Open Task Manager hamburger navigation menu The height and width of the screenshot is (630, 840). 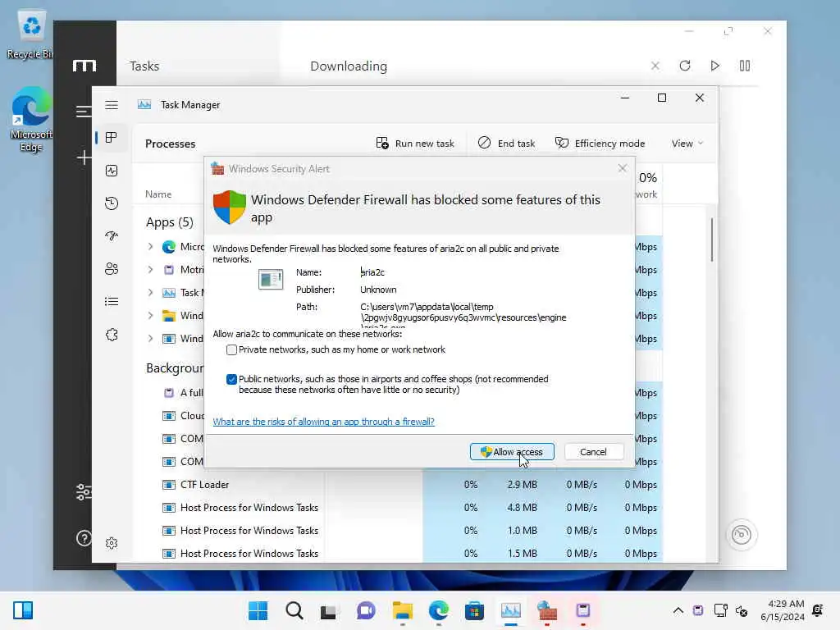[x=112, y=105]
